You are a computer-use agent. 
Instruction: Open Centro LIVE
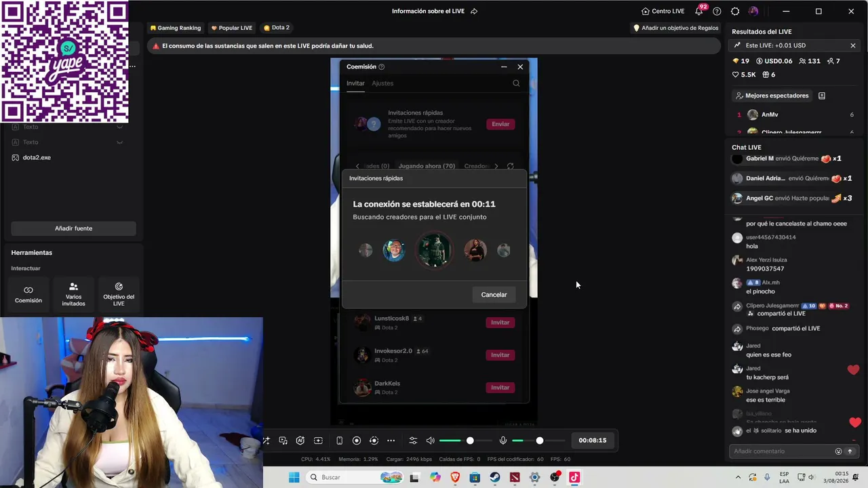tap(663, 12)
